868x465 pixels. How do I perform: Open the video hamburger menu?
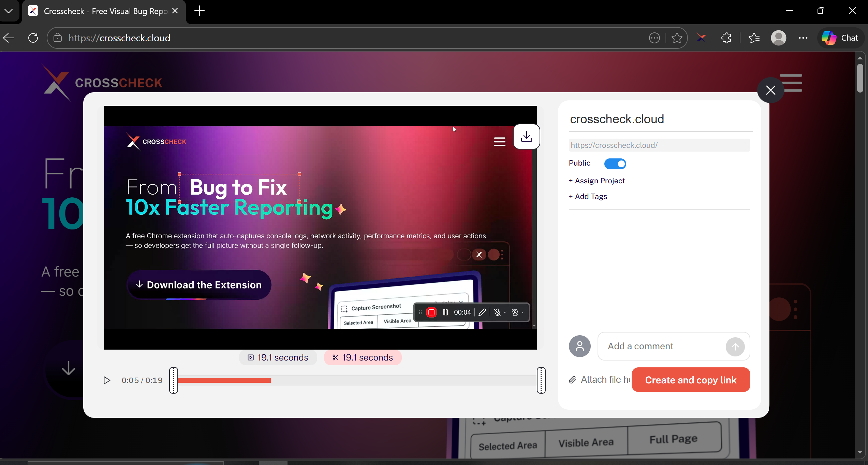tap(499, 141)
